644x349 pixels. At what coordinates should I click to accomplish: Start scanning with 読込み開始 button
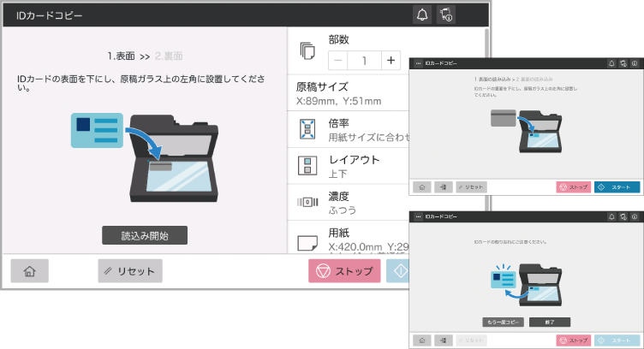(x=144, y=236)
